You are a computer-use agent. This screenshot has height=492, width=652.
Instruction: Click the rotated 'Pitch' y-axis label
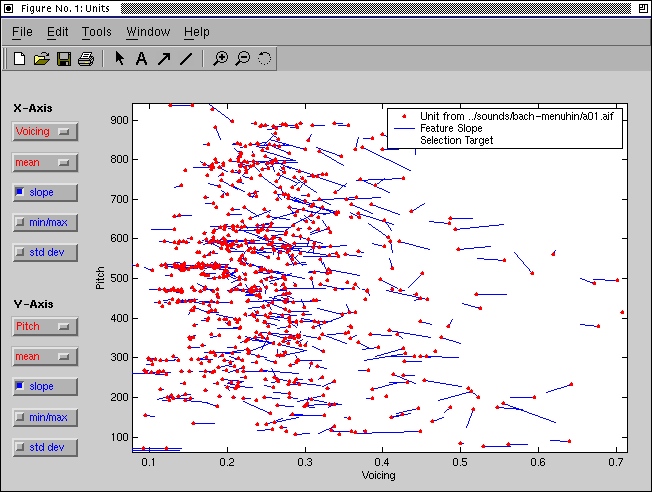tap(100, 278)
